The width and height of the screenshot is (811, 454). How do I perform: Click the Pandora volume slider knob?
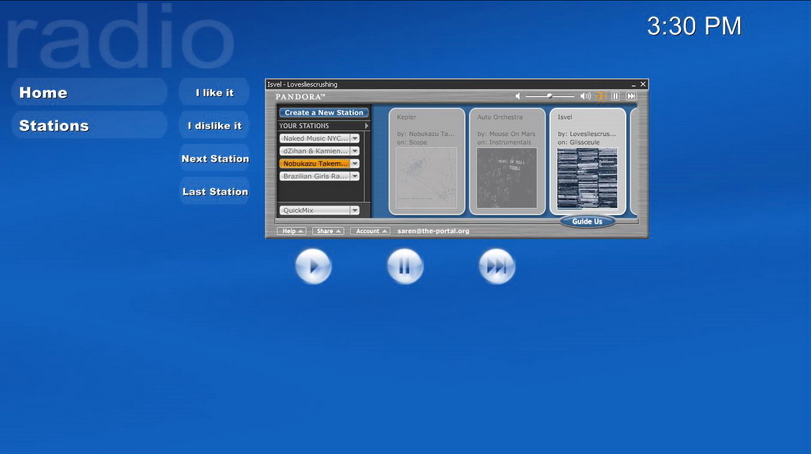coord(549,96)
